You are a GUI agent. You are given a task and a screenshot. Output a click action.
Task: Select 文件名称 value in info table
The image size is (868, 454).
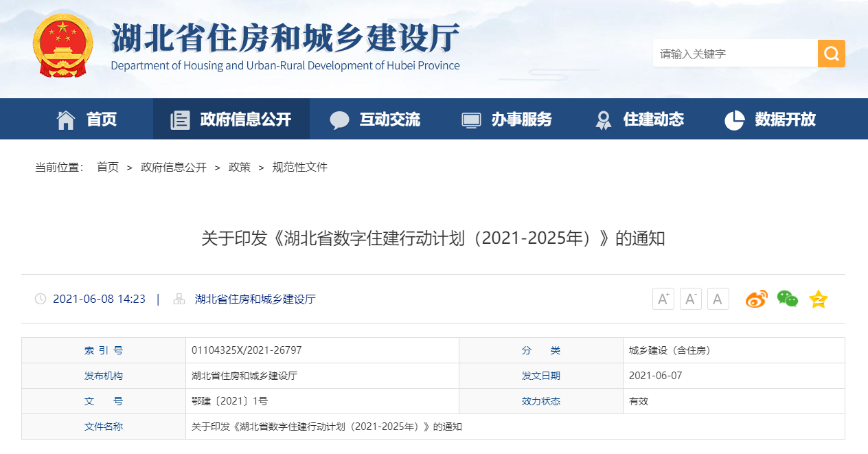327,427
